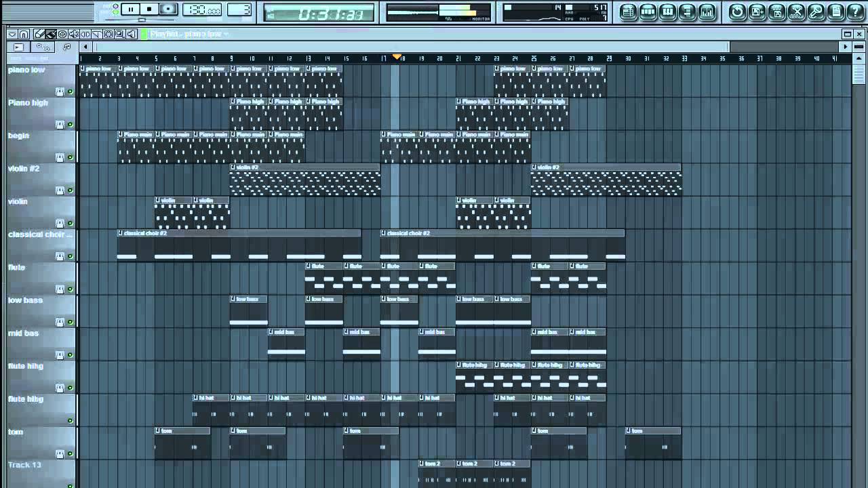Open the playlist view button
Viewport: 868px width, 488px height.
628,12
